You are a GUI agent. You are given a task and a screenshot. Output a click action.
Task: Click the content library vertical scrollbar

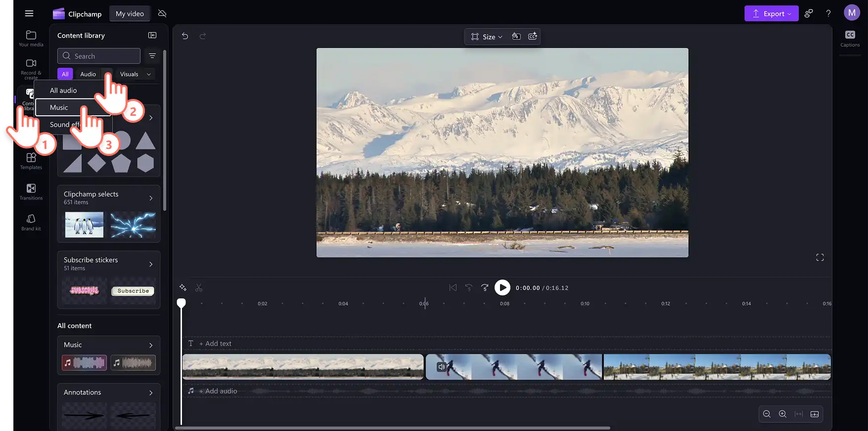[x=165, y=130]
